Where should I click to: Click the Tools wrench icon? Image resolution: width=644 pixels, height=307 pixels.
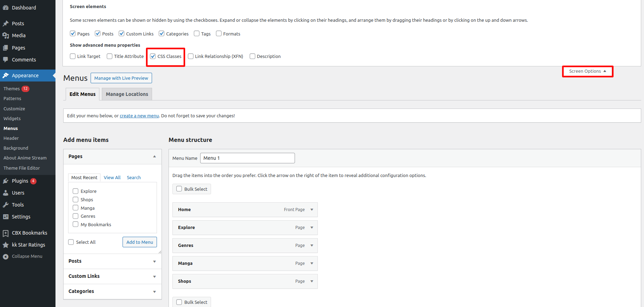coord(6,205)
